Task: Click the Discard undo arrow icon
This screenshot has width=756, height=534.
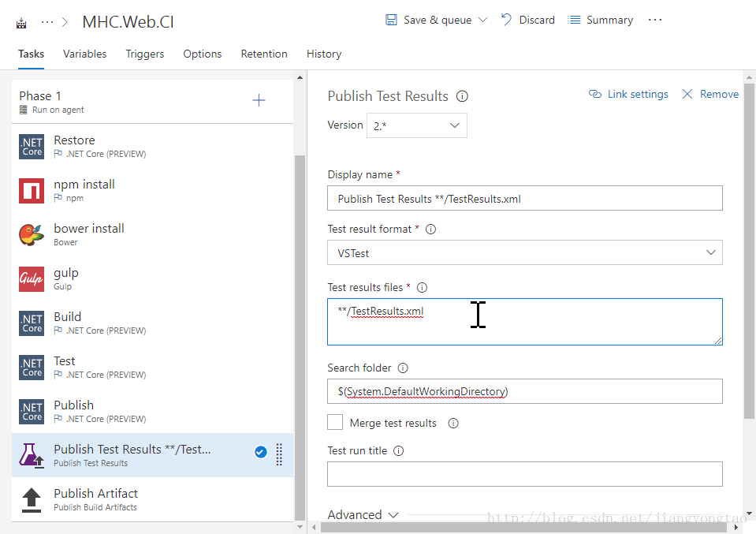Action: (x=506, y=20)
